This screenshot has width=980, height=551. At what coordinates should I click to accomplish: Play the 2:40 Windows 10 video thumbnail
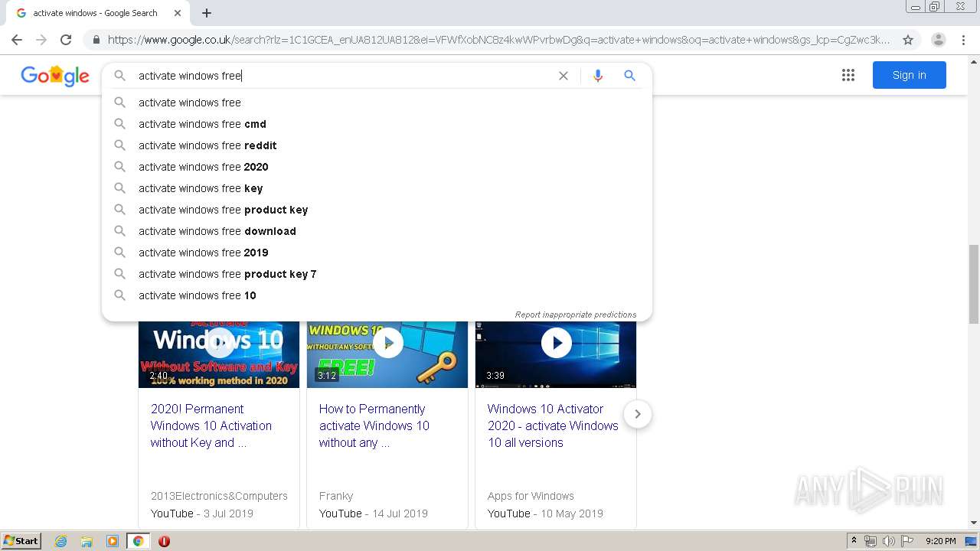(219, 354)
